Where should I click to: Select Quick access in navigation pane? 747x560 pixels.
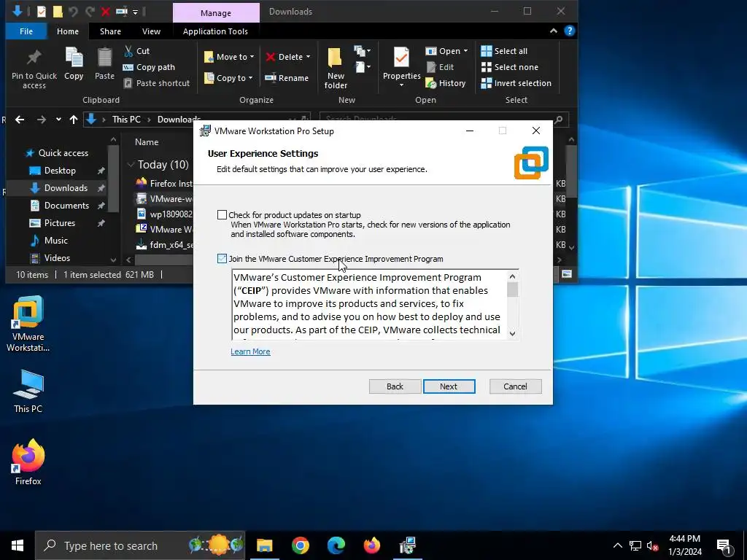point(58,153)
